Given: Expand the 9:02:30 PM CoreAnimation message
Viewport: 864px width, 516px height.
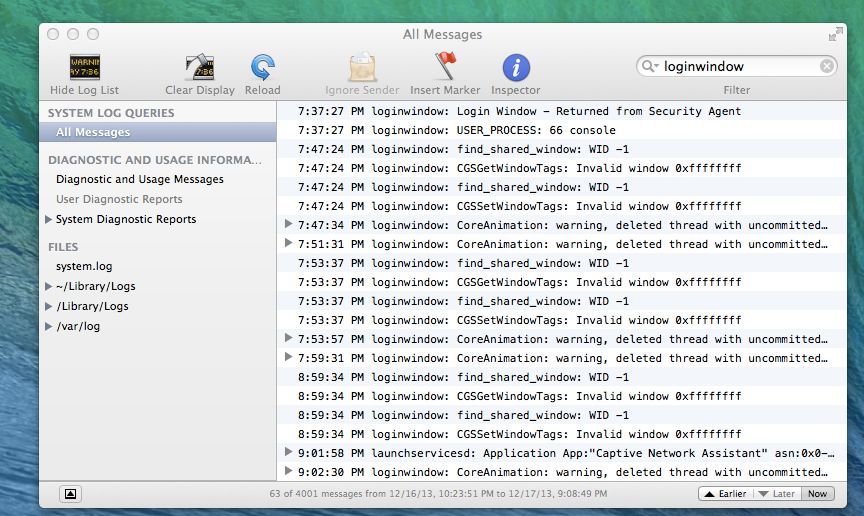Looking at the screenshot, I should click(x=288, y=471).
